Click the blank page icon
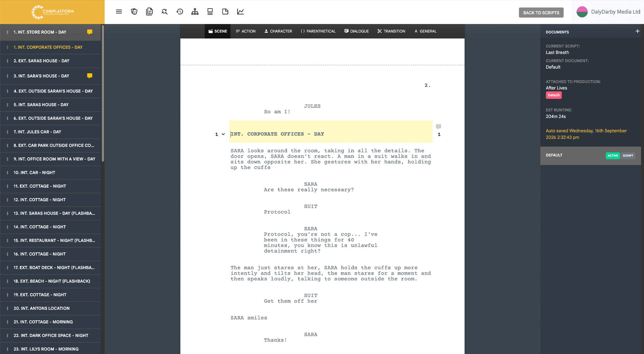The width and height of the screenshot is (644, 354). coord(225,12)
